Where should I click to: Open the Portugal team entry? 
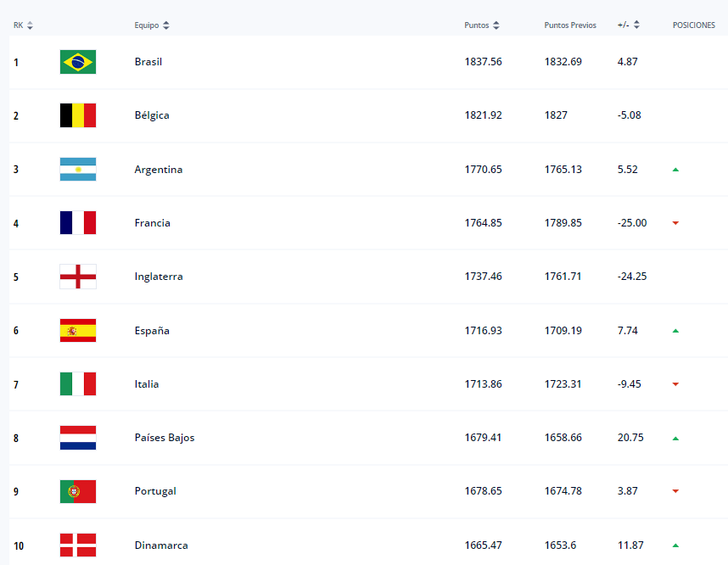coord(155,490)
